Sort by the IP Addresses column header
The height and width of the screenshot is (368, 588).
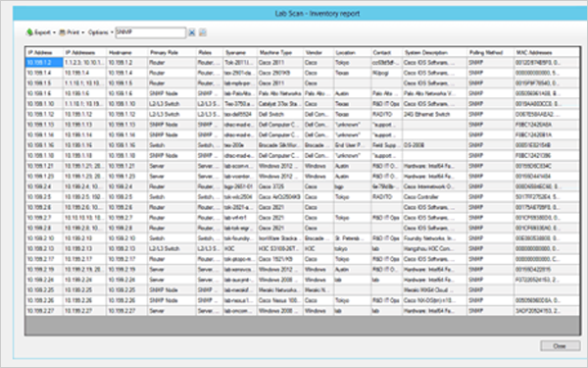click(x=84, y=53)
